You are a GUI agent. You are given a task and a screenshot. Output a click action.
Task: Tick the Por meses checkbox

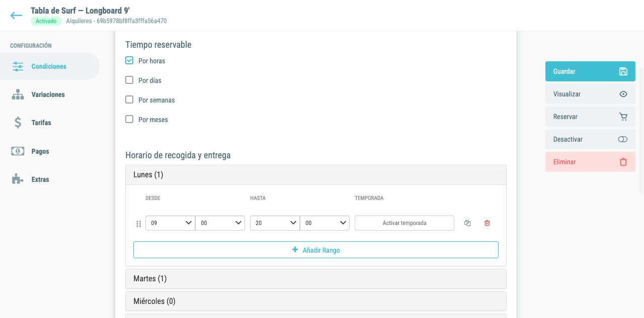click(129, 119)
